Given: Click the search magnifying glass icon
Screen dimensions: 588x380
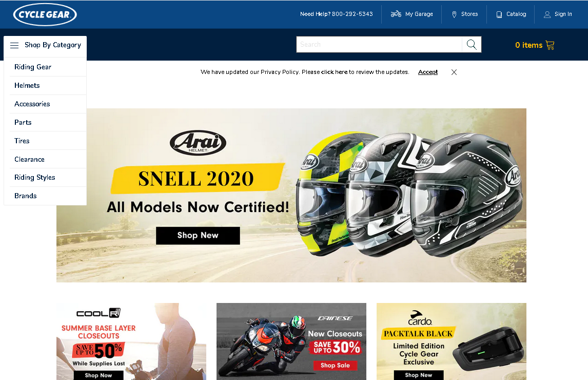Looking at the screenshot, I should click(x=472, y=45).
